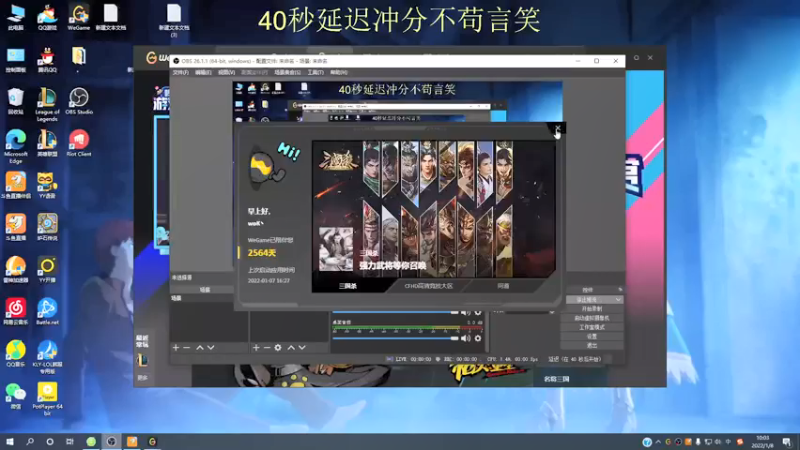Close the WeGame greeting popup

click(557, 129)
